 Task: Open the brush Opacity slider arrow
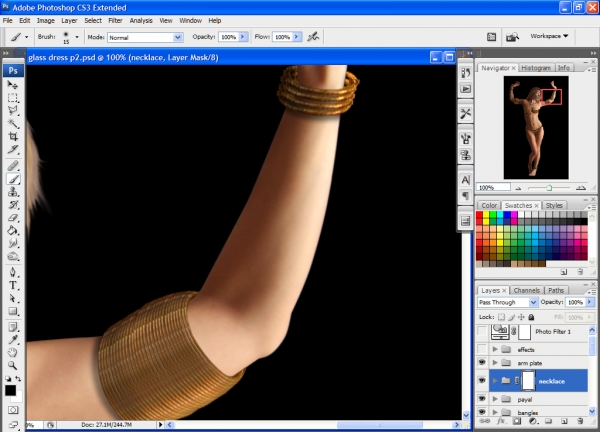[x=243, y=37]
